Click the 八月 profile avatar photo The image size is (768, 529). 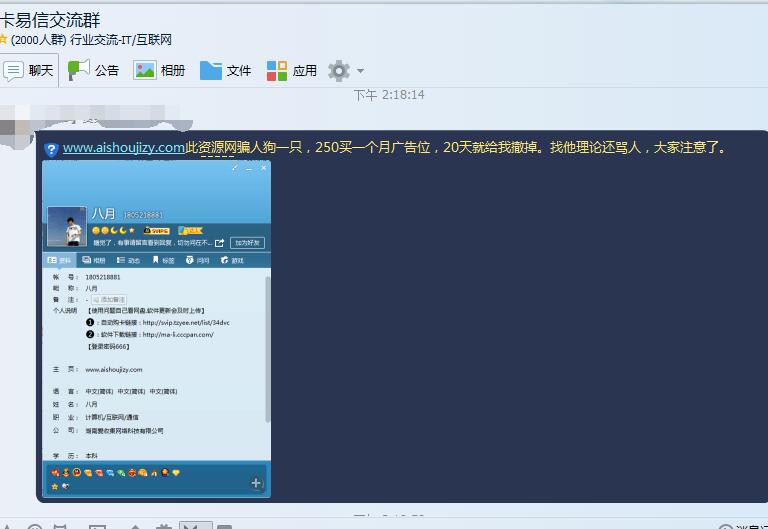click(x=66, y=226)
